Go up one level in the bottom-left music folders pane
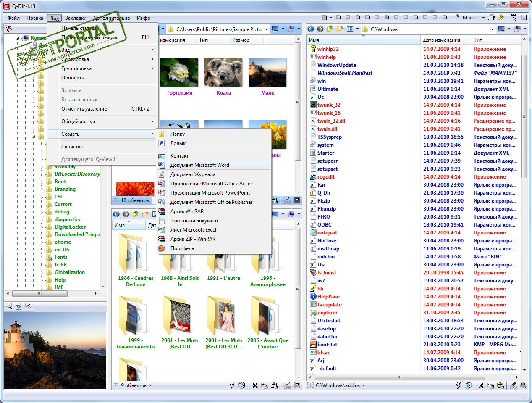This screenshot has height=403, width=532. click(135, 214)
